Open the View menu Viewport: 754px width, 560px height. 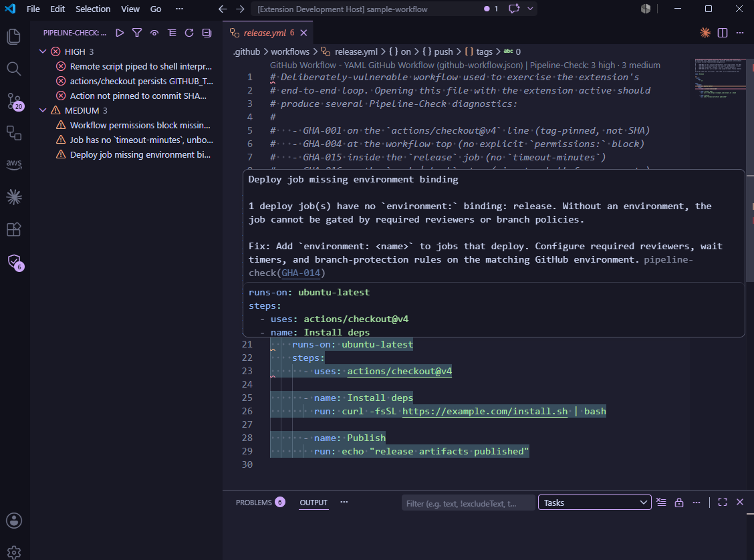pyautogui.click(x=130, y=9)
